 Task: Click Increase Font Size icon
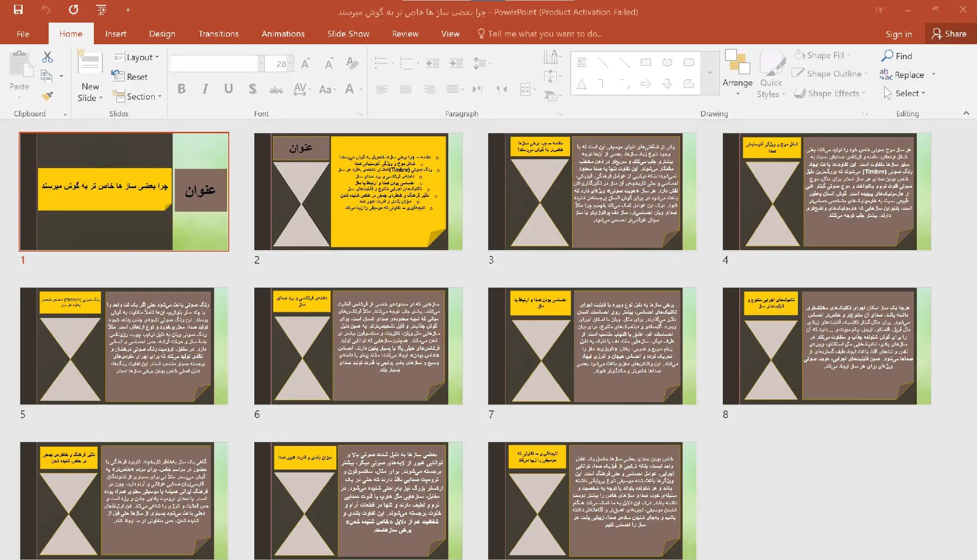coord(305,64)
